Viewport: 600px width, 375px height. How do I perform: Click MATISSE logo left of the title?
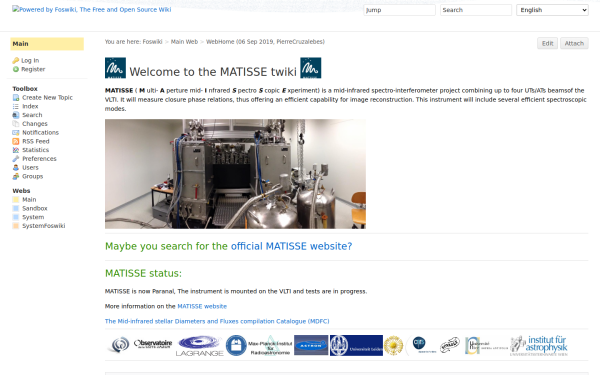(x=115, y=68)
